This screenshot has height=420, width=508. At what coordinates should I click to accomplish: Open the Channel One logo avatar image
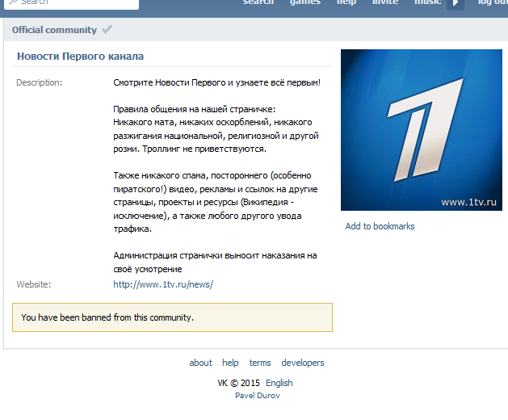point(421,130)
